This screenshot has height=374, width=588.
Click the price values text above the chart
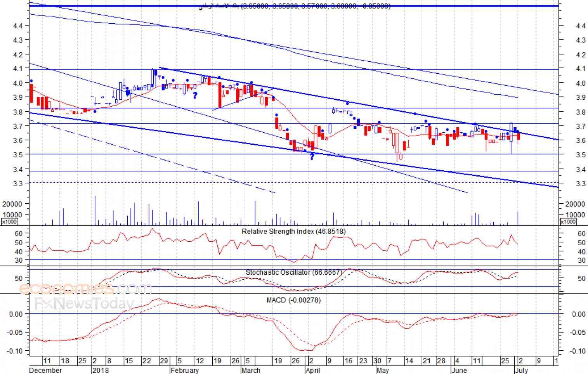click(x=316, y=6)
